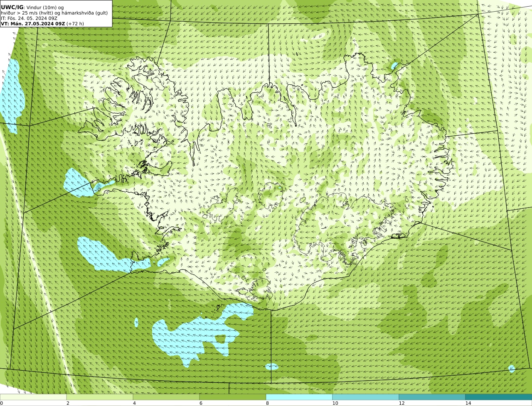Select the 4–6 m/s legend color segment
The image size is (532, 406).
(166, 397)
